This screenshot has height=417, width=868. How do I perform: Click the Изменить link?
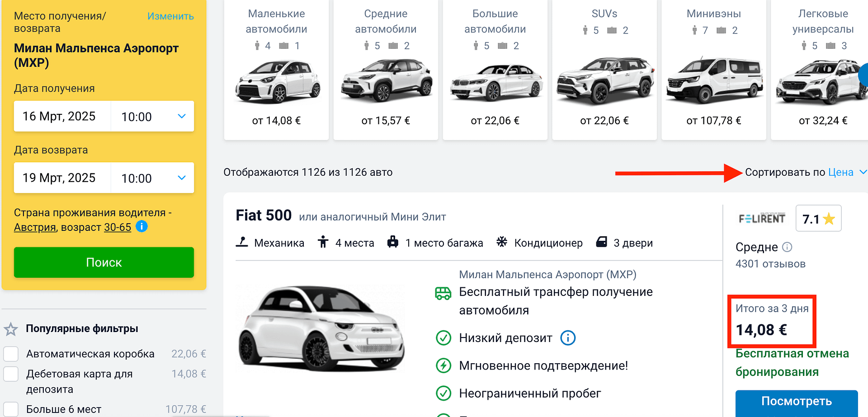(x=170, y=16)
